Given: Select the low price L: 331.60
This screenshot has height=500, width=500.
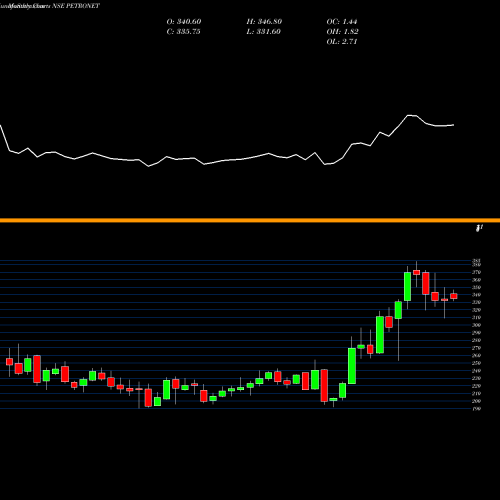Looking at the screenshot, I should [264, 32].
